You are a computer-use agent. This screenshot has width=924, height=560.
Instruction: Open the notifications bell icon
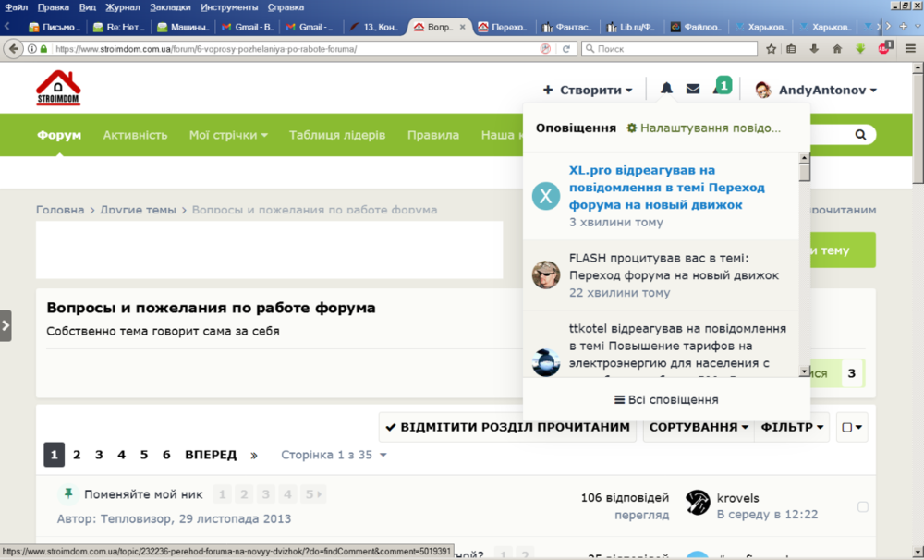666,90
